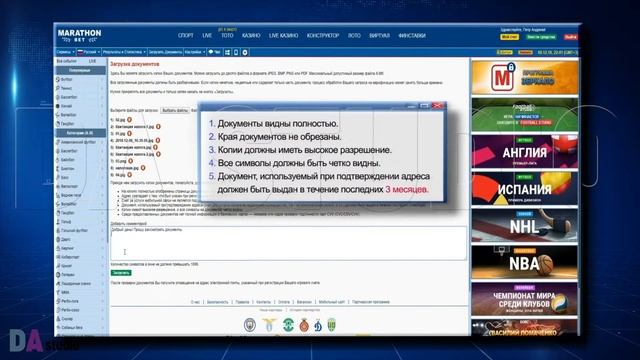Open ФИНСТАВКИ in top navigation

(x=412, y=36)
